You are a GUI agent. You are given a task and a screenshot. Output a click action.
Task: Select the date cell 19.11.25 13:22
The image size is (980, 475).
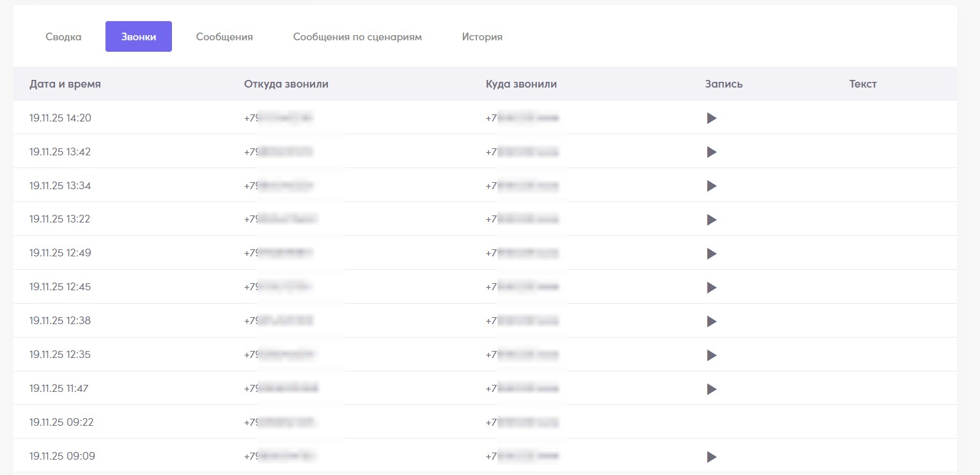[60, 219]
